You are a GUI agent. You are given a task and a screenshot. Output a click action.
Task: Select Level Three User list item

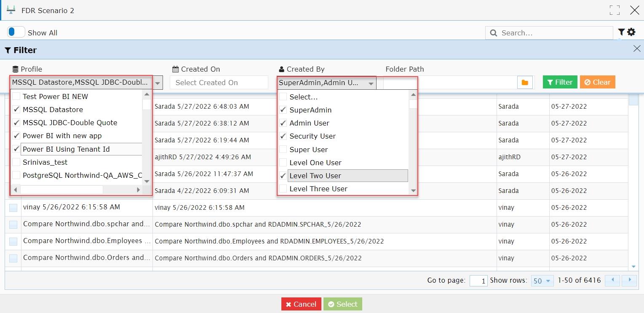point(318,189)
